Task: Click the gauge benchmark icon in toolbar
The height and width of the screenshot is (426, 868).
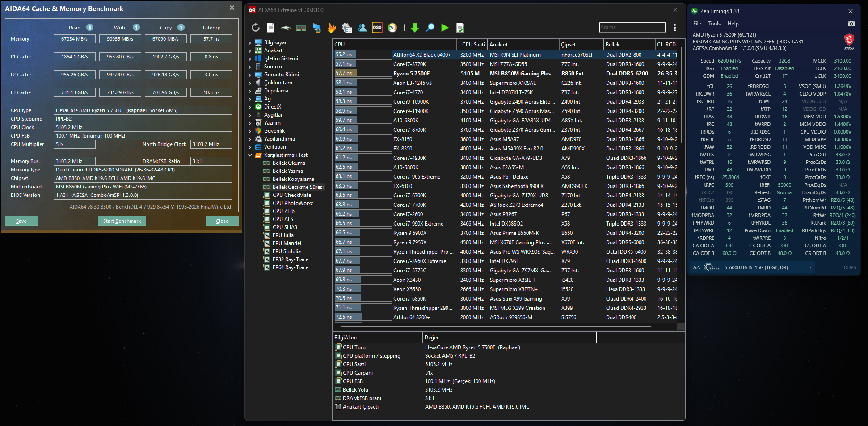Action: pyautogui.click(x=392, y=28)
